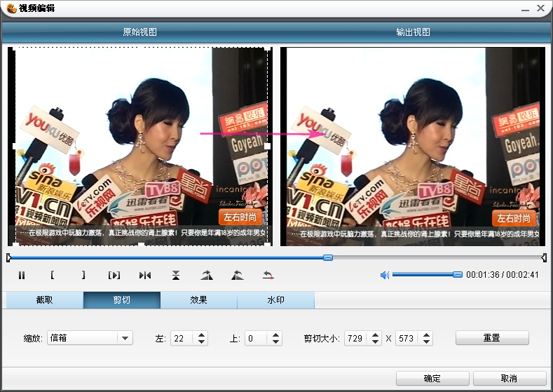Click the horizontal flip icon
The height and width of the screenshot is (392, 553).
(145, 275)
